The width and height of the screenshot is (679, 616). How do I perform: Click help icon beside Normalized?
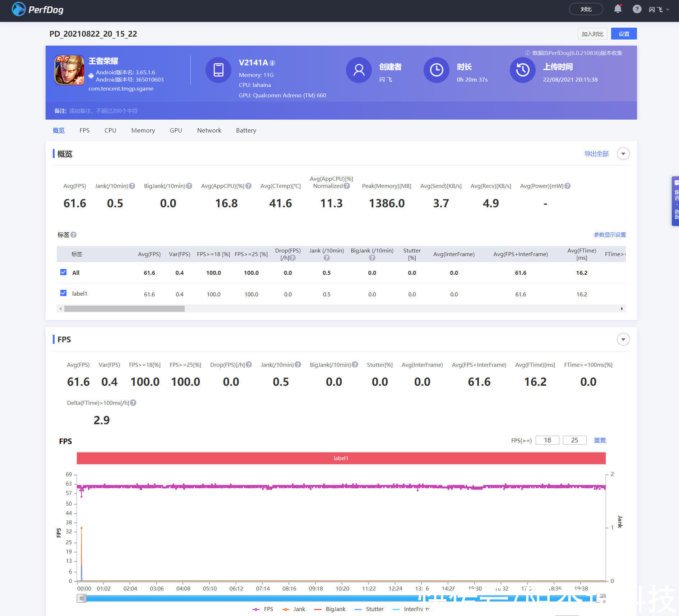click(347, 186)
